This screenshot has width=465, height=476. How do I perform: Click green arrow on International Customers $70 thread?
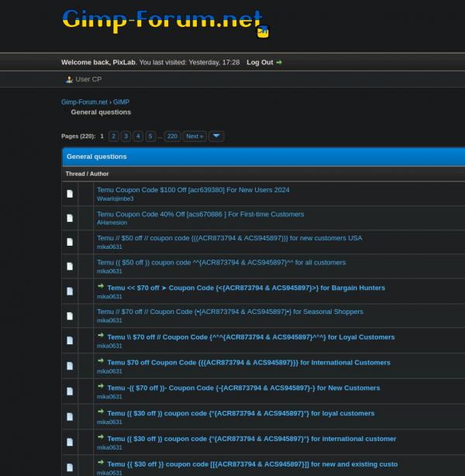click(101, 360)
